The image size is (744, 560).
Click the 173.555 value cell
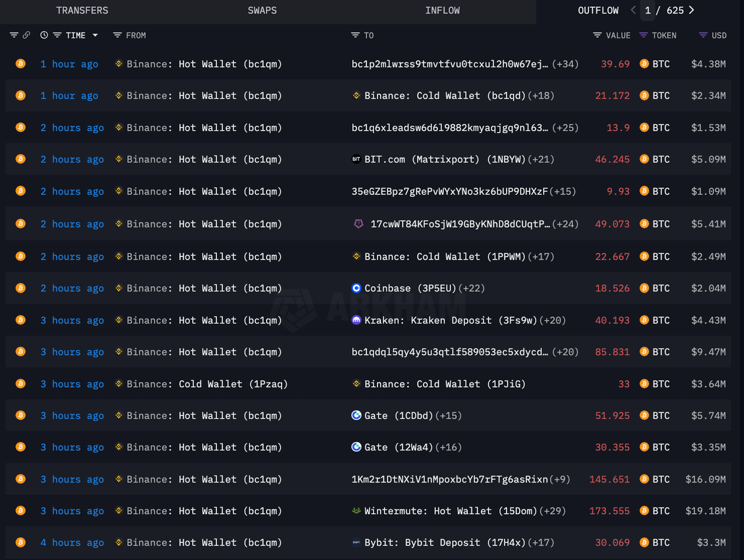pos(609,511)
